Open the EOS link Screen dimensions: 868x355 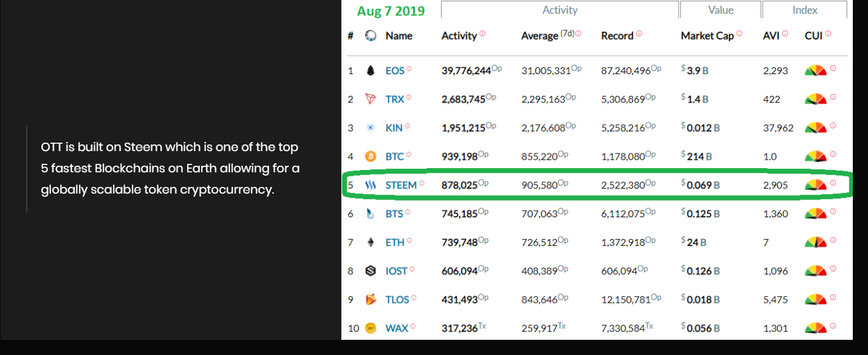coord(395,70)
